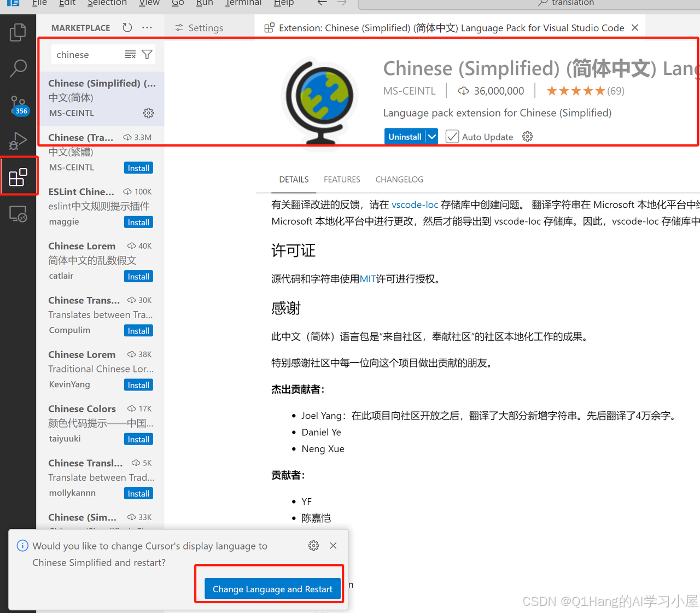Click the info icon in notification

pyautogui.click(x=22, y=546)
